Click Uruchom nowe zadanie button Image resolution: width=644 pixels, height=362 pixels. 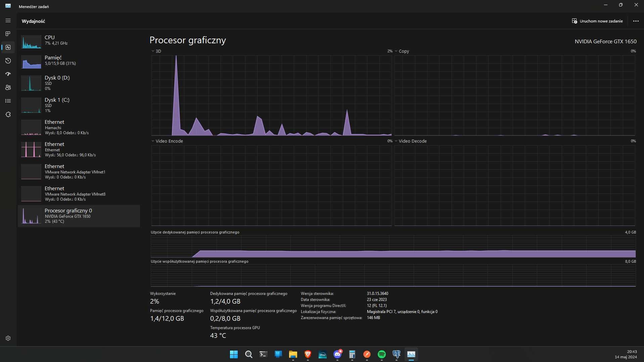coord(597,21)
